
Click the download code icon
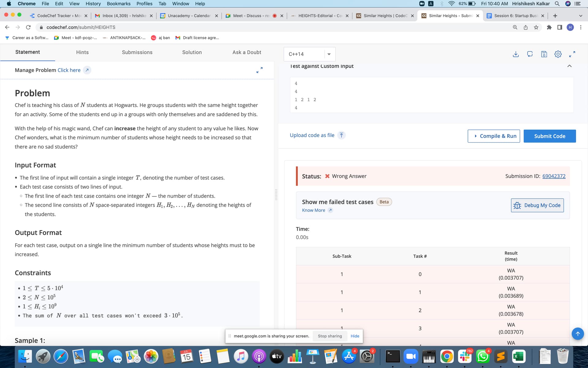click(516, 54)
